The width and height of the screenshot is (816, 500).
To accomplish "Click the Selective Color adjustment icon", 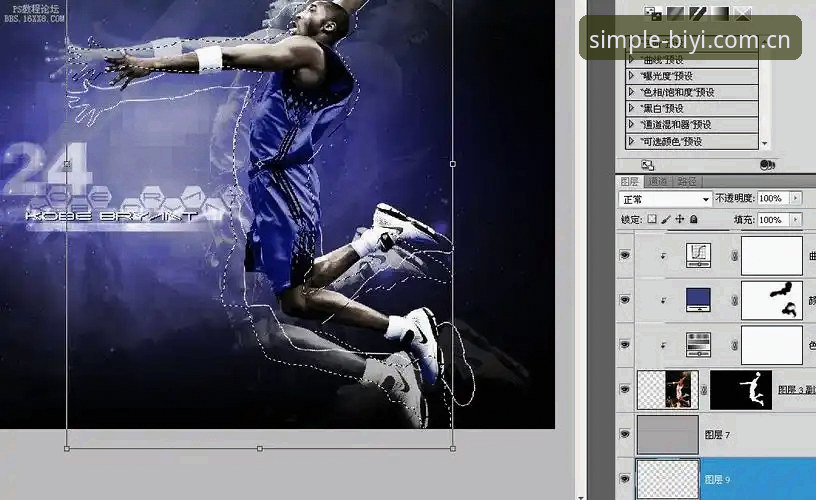I will [x=743, y=14].
